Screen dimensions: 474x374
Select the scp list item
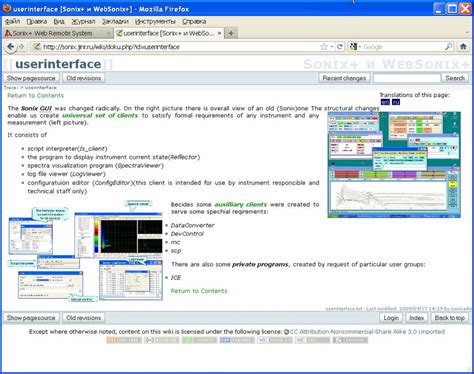176,251
